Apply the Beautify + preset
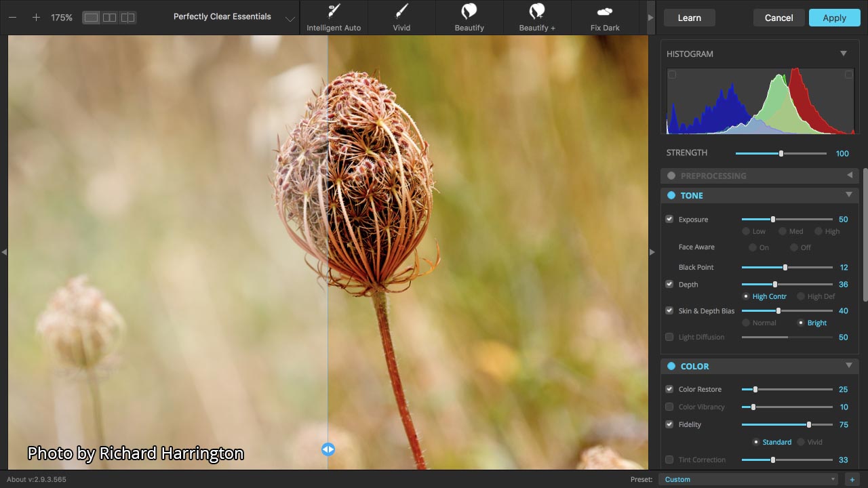The width and height of the screenshot is (868, 488). [x=537, y=18]
